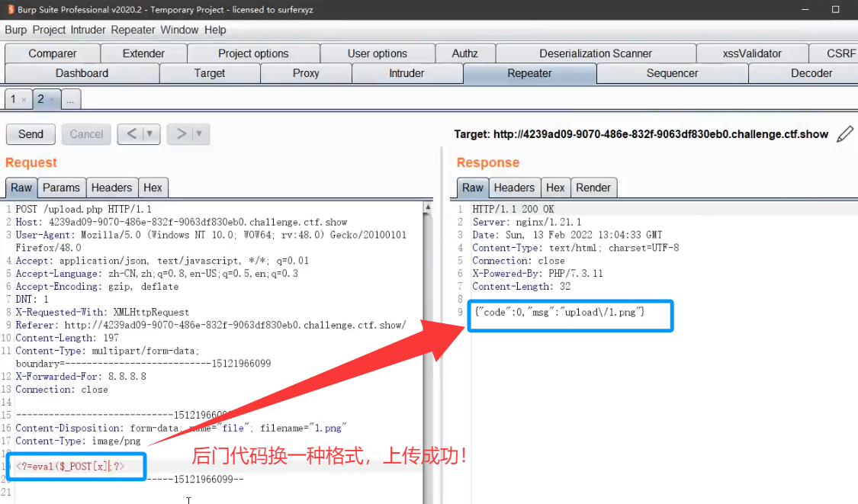Click the POST /upload.php request line
This screenshot has height=504, width=858.
tap(84, 209)
